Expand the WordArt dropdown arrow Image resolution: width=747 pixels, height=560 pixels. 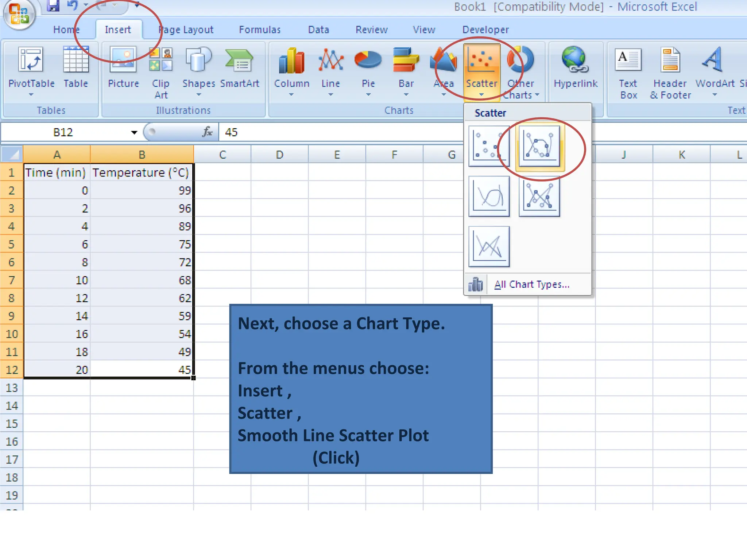pos(715,95)
